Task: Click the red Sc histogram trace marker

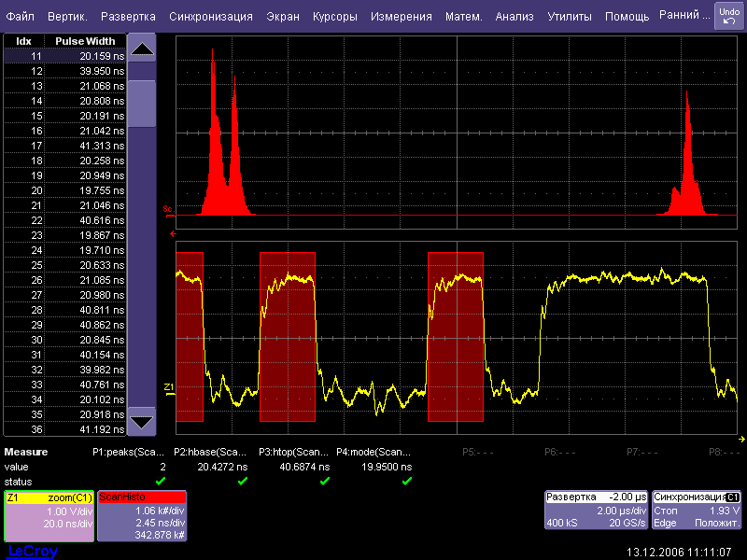Action: (x=169, y=211)
